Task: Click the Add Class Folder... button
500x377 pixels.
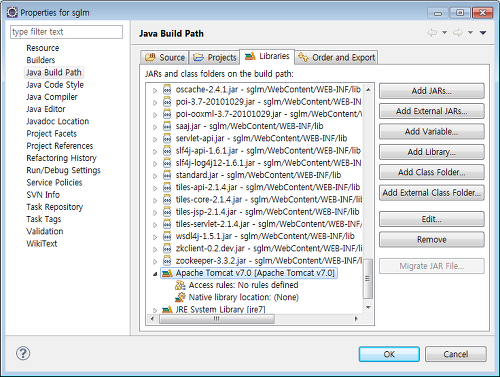Action: [x=432, y=172]
